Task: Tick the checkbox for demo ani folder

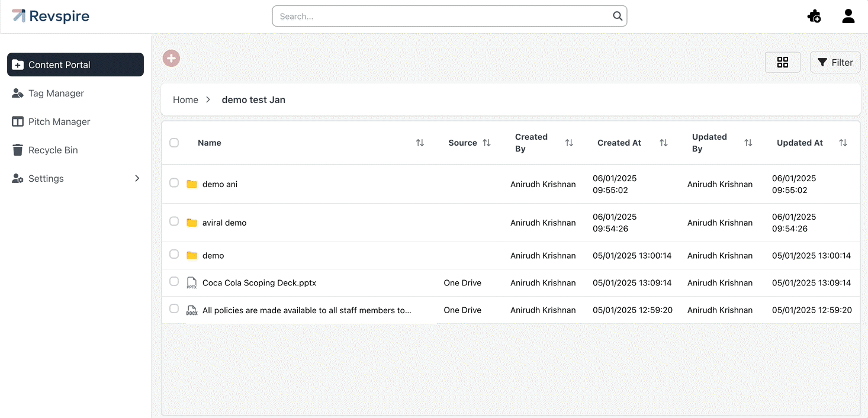Action: (x=174, y=183)
